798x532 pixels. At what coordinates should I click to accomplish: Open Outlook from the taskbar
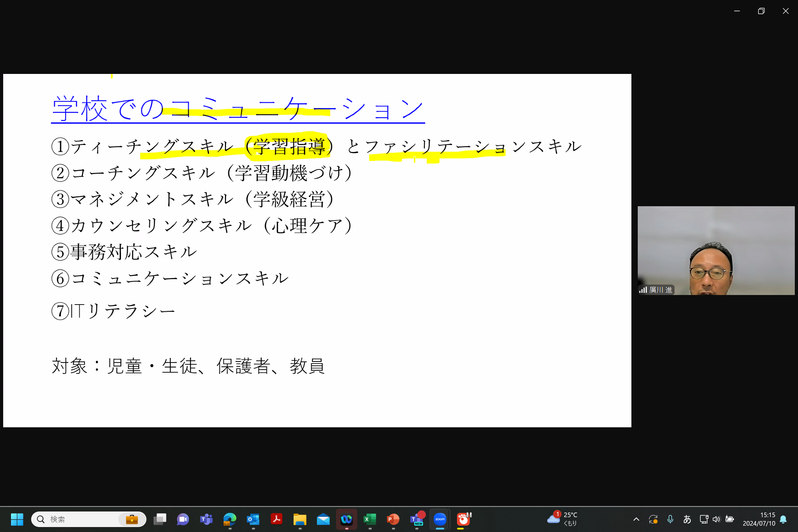[253, 519]
